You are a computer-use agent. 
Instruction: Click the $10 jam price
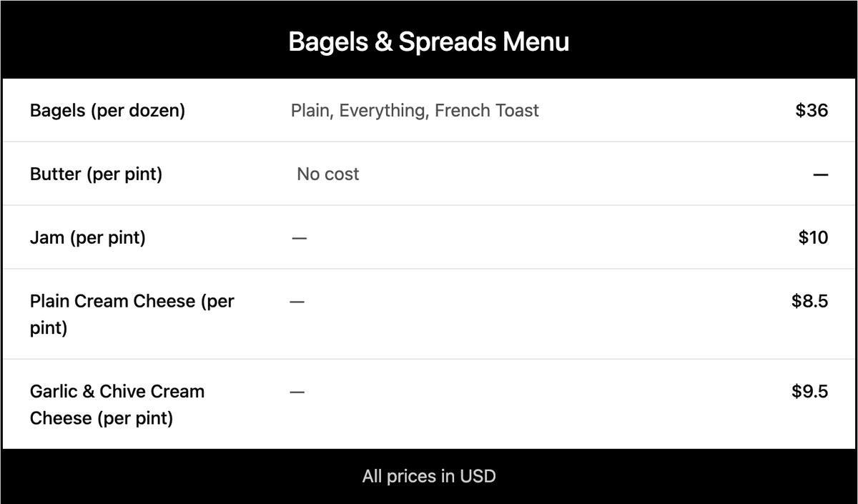(813, 237)
